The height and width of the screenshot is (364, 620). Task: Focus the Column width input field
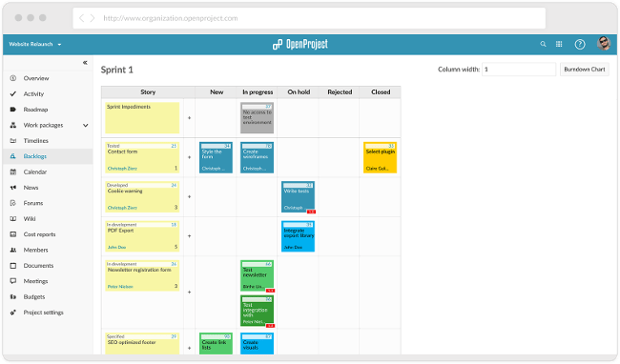[519, 70]
